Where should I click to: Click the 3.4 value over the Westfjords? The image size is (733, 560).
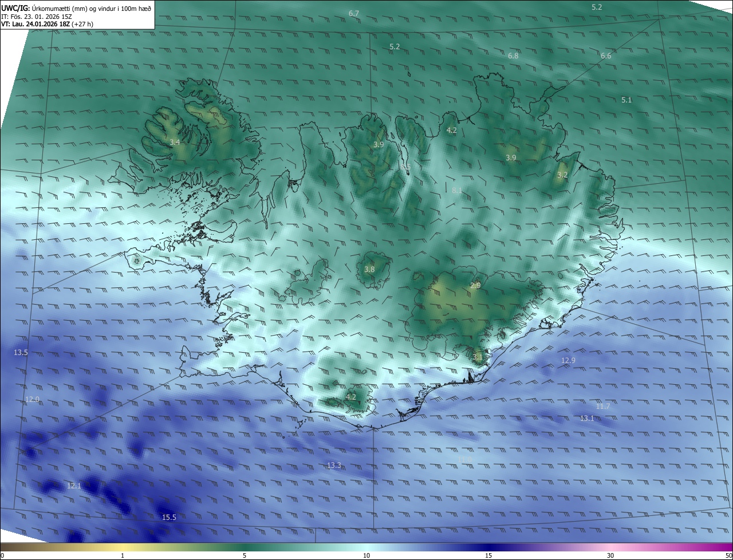click(x=175, y=142)
